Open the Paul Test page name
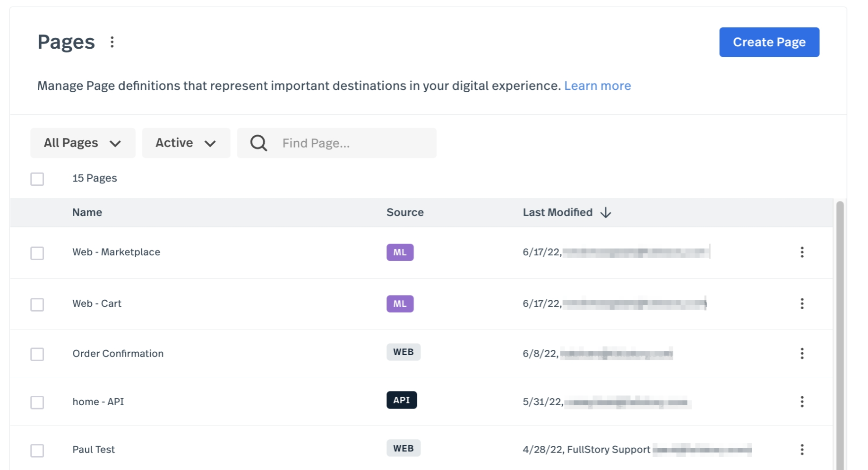 pos(94,450)
